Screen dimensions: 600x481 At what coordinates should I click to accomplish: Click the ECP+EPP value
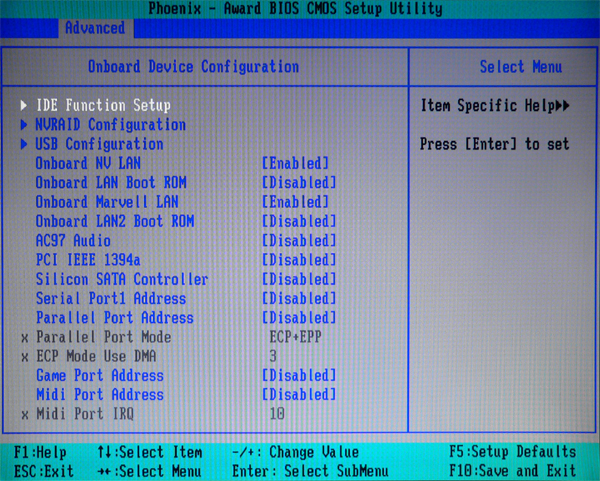[x=295, y=337]
